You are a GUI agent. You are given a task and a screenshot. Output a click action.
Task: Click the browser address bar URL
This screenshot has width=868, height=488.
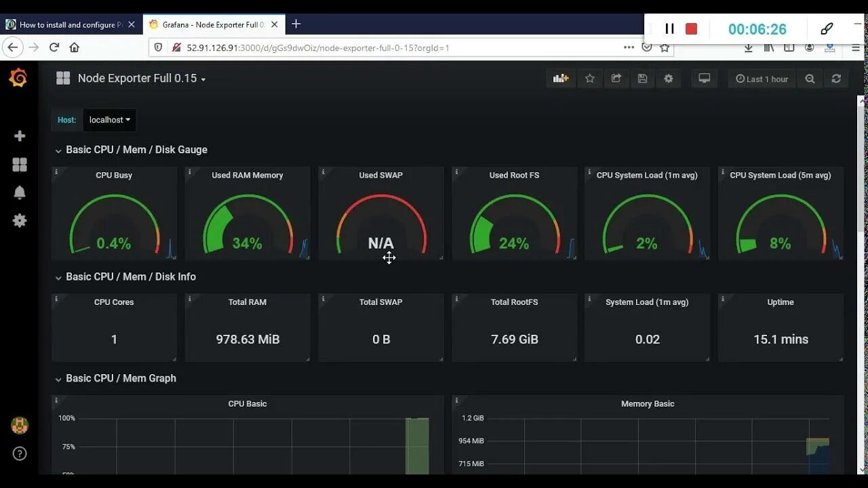[318, 47]
